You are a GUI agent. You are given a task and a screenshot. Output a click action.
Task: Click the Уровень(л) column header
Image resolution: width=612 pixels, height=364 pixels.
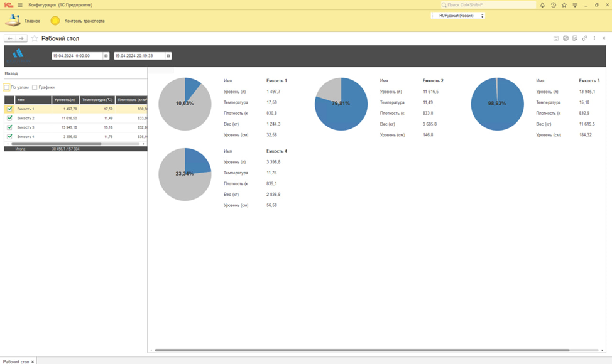(x=65, y=100)
